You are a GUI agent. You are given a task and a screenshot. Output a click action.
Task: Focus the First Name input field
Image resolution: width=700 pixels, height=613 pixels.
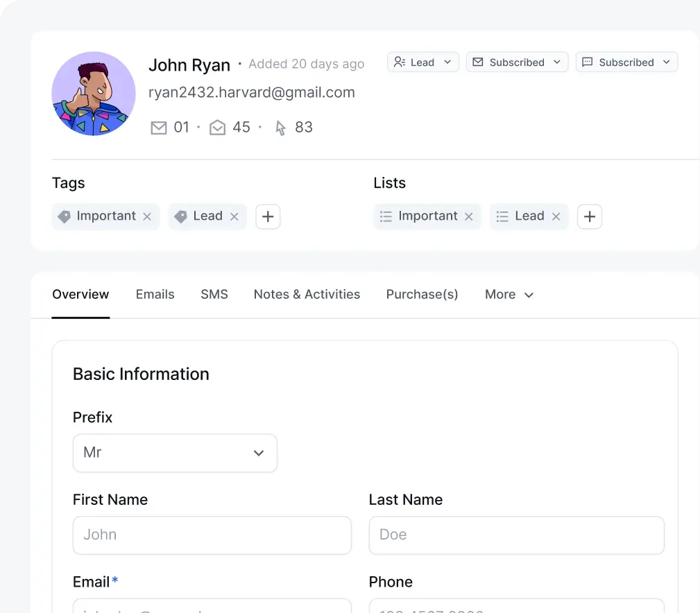pos(212,535)
